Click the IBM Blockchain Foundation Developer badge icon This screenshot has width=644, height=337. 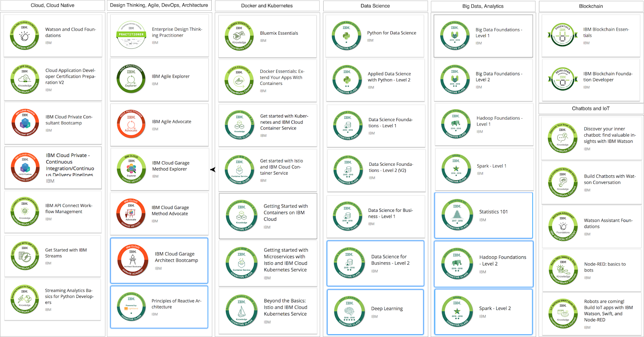(563, 79)
